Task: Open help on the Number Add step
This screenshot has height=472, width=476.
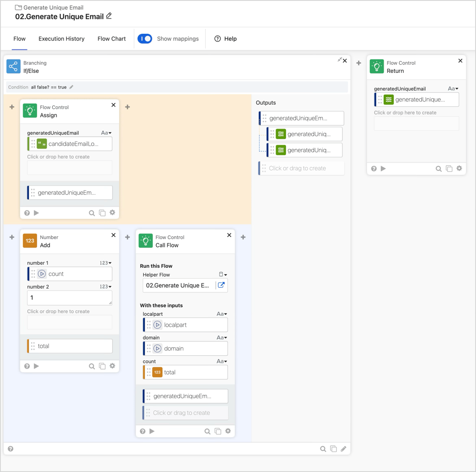Action: pyautogui.click(x=27, y=366)
